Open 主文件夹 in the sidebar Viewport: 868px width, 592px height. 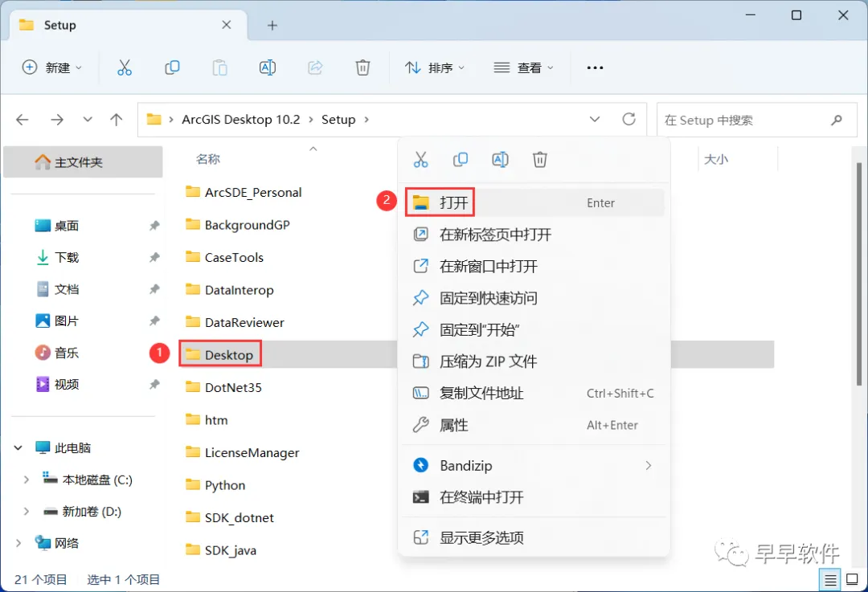point(83,162)
